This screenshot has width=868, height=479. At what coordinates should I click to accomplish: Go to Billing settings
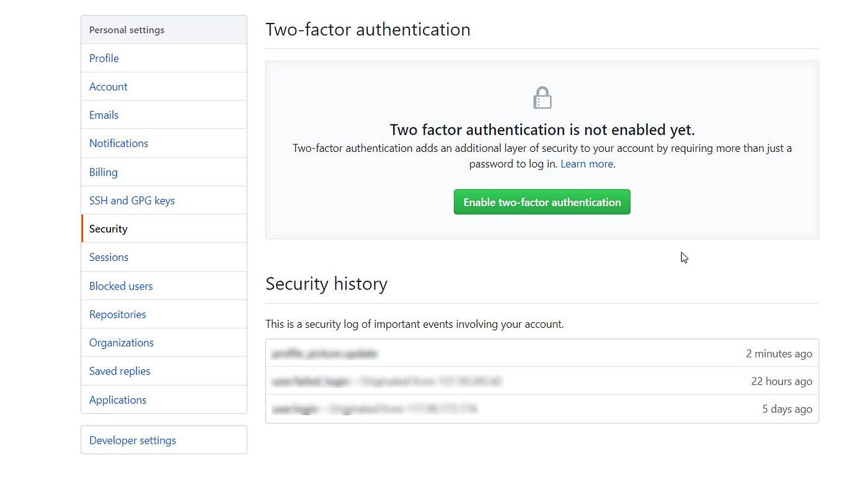[x=103, y=172]
